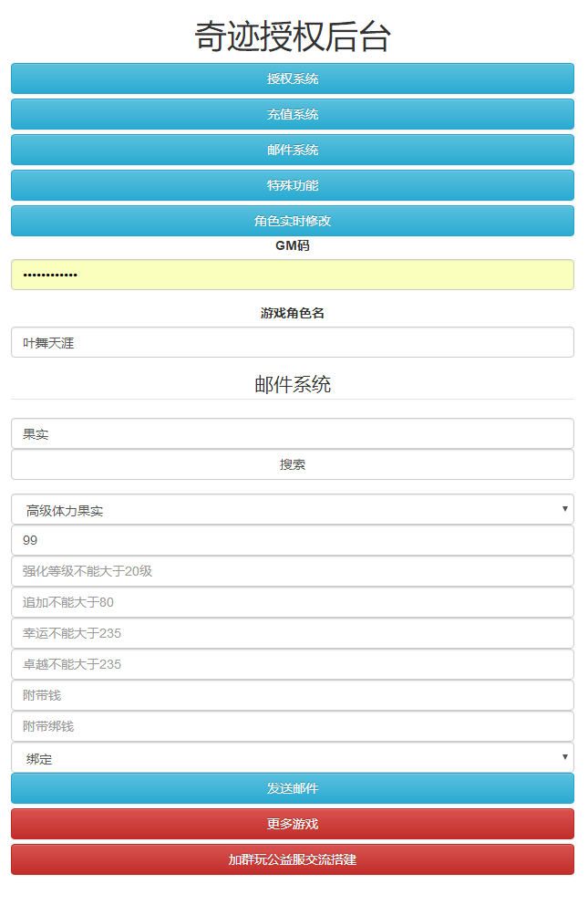Expand the 绑定 dropdown
This screenshot has width=588, height=905.
pyautogui.click(x=293, y=758)
